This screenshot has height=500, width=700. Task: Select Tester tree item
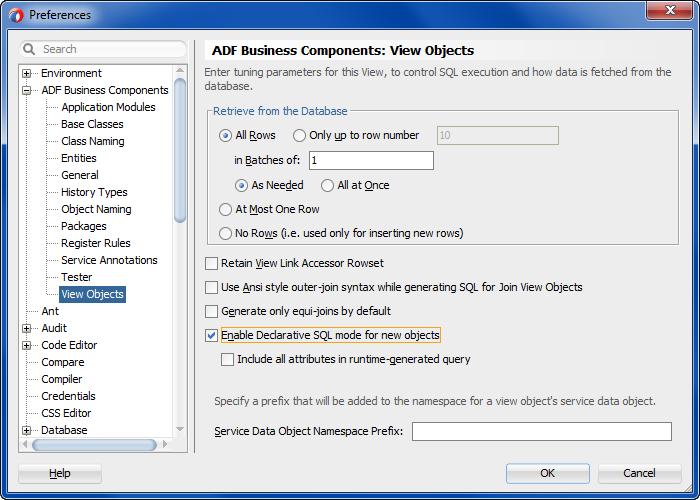[x=77, y=277]
